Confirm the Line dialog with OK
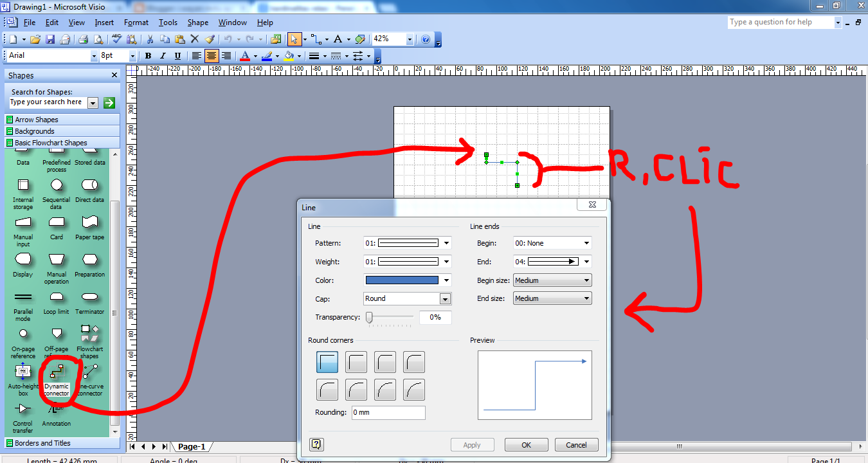 [526, 445]
